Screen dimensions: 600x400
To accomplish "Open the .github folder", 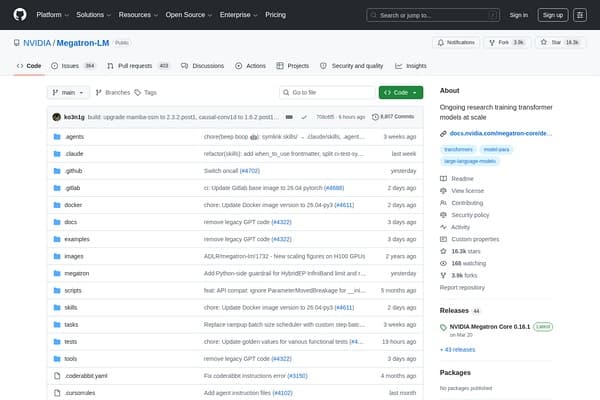I will pyautogui.click(x=73, y=171).
